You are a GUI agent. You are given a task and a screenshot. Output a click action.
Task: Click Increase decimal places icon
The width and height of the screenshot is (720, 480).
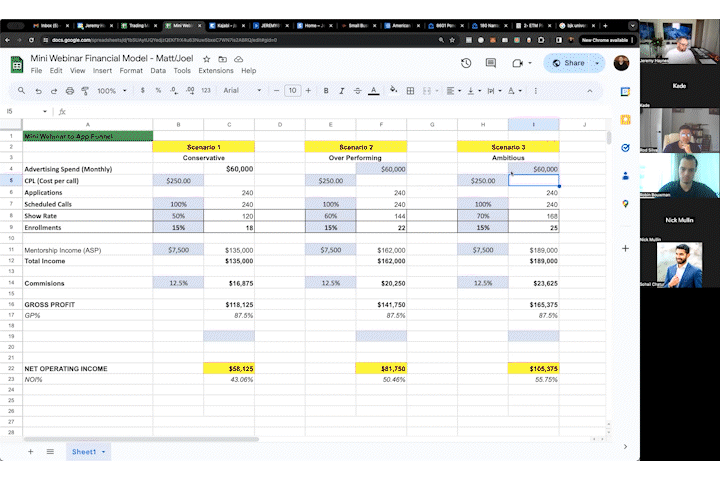coord(190,90)
